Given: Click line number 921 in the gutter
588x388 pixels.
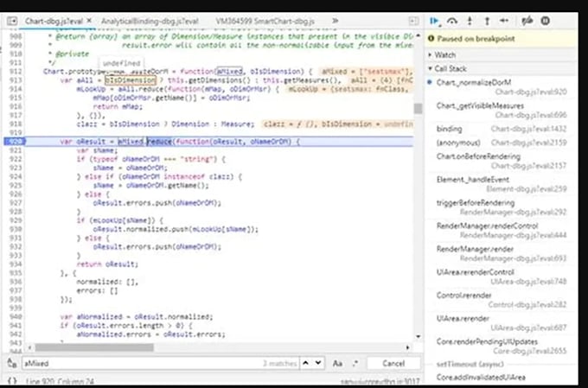Looking at the screenshot, I should pyautogui.click(x=16, y=150).
